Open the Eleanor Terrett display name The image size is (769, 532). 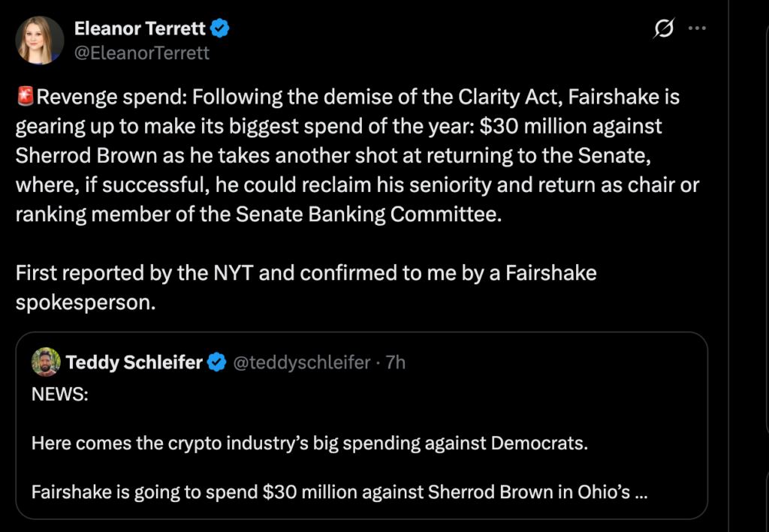coord(140,29)
